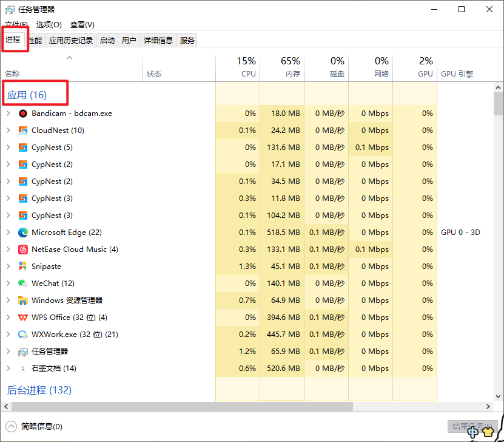Switch to 简略信息(D) compact view

[x=34, y=427]
